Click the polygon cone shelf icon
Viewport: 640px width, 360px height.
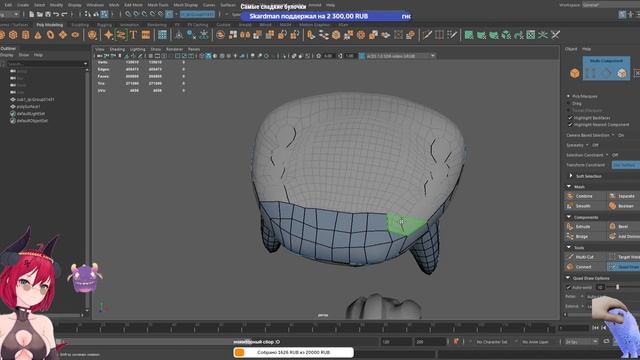point(38,35)
